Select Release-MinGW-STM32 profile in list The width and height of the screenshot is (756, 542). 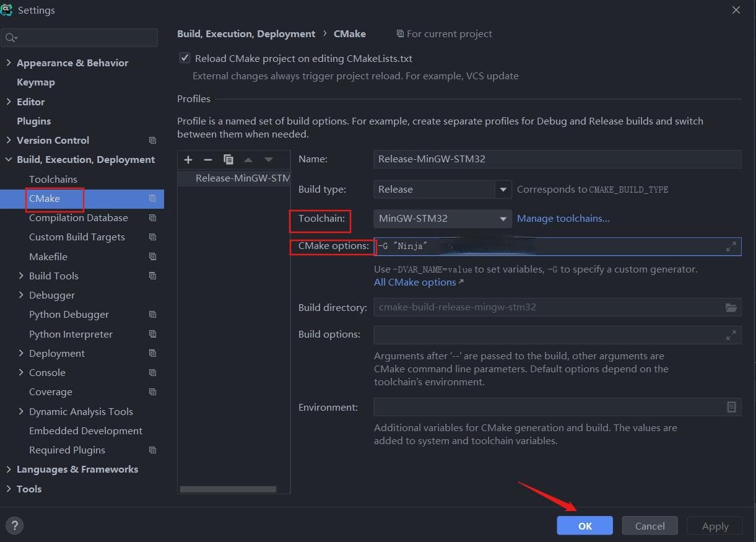tap(234, 178)
